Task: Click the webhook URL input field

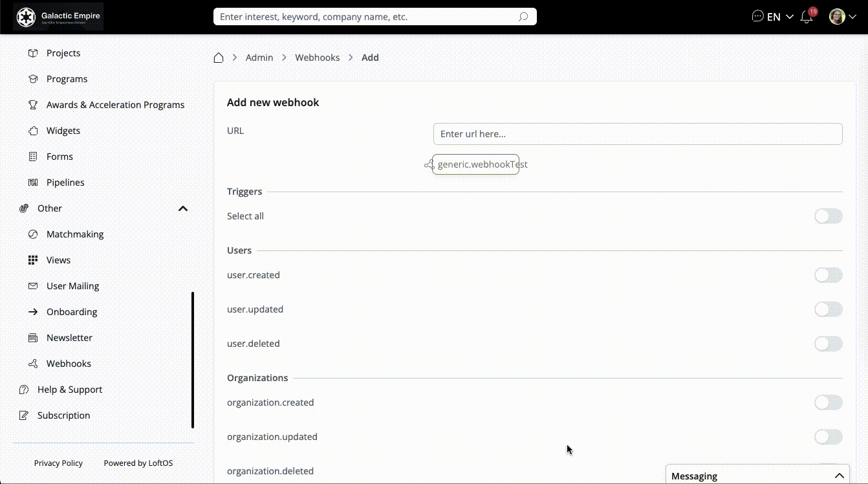Action: point(637,134)
